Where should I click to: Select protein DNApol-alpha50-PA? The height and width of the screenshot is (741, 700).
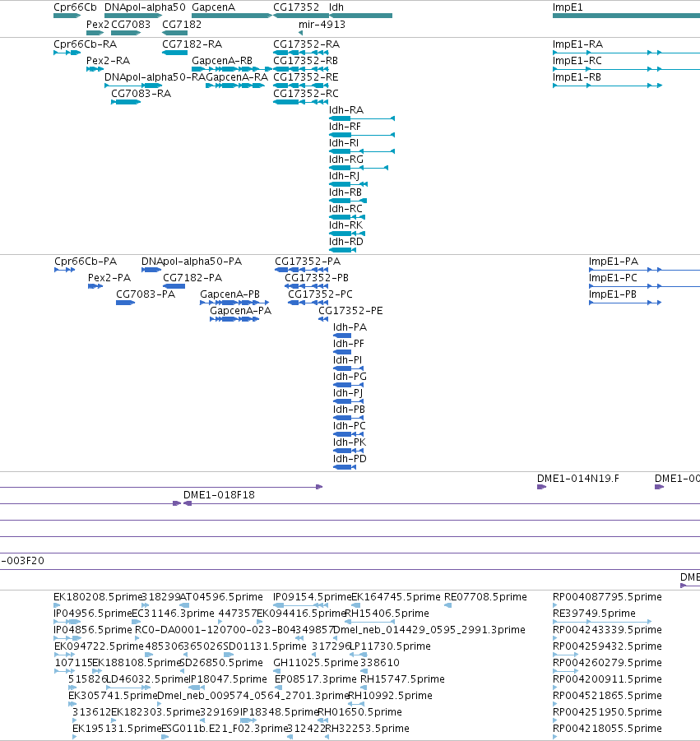tap(151, 270)
